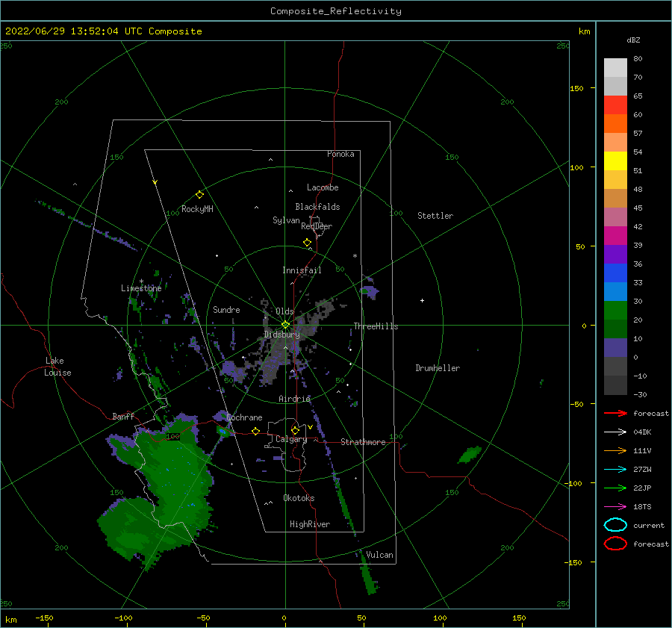Click the Vulcan town label
This screenshot has width=672, height=628.
tap(379, 555)
